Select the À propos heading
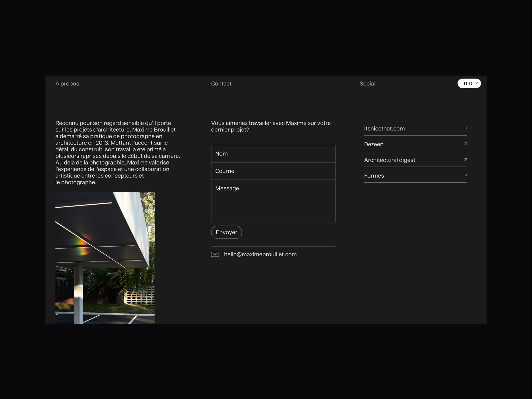 point(67,84)
